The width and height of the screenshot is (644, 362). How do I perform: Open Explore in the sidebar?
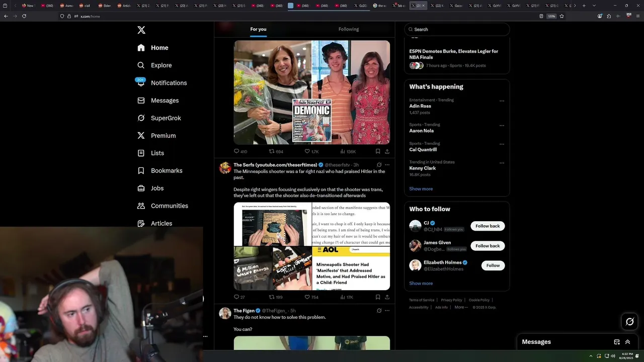click(154, 65)
